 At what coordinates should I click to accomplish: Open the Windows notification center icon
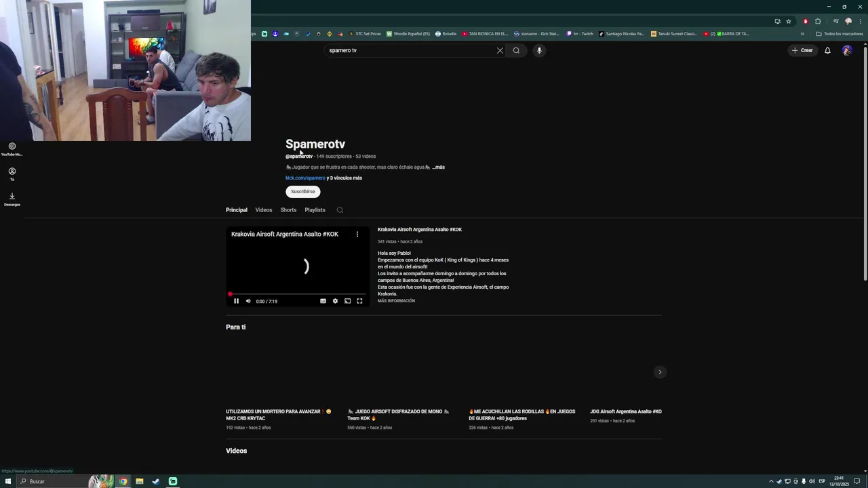coord(857,481)
